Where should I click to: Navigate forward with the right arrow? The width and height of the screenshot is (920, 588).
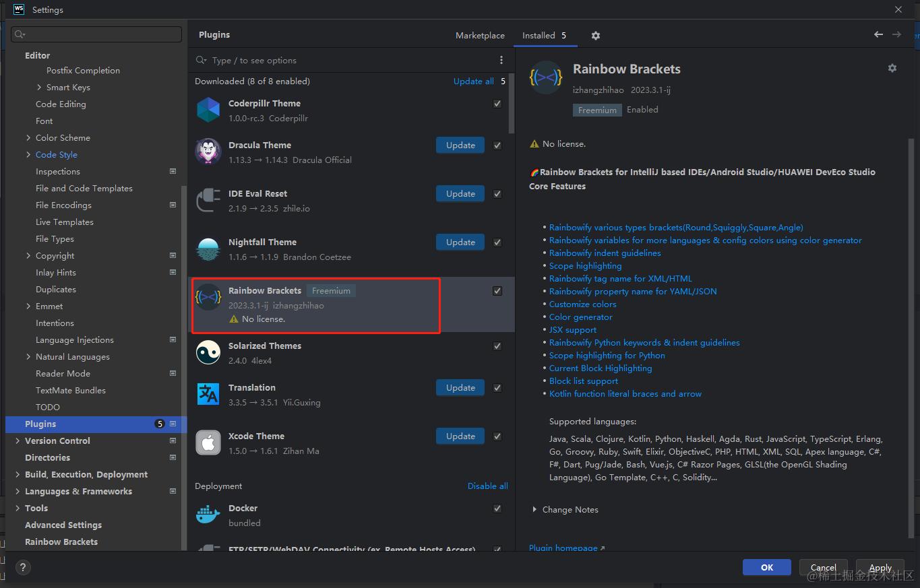click(x=896, y=34)
